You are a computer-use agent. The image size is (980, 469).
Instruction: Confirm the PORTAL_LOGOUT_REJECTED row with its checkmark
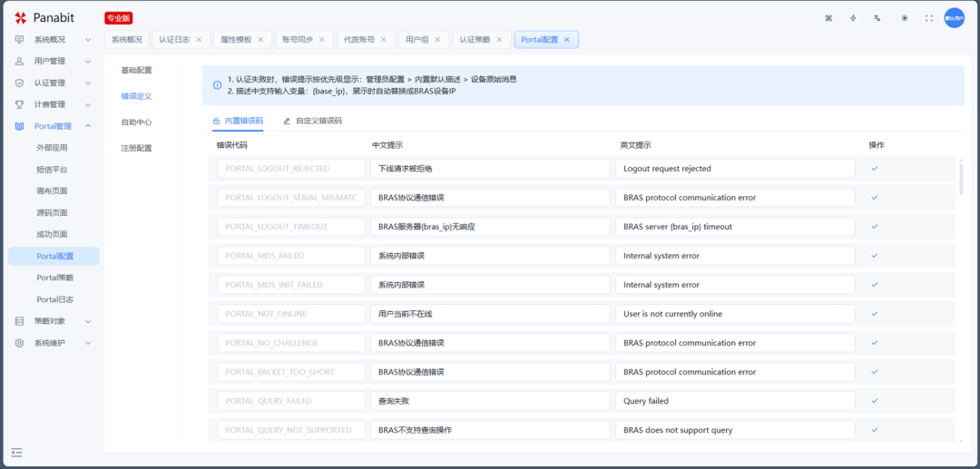875,168
